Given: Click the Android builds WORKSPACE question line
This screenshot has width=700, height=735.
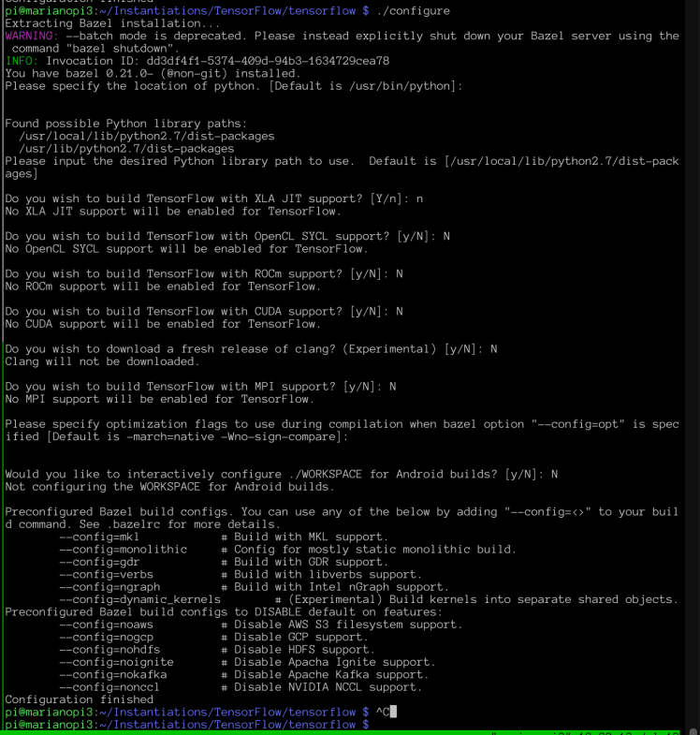Looking at the screenshot, I should click(x=282, y=475).
